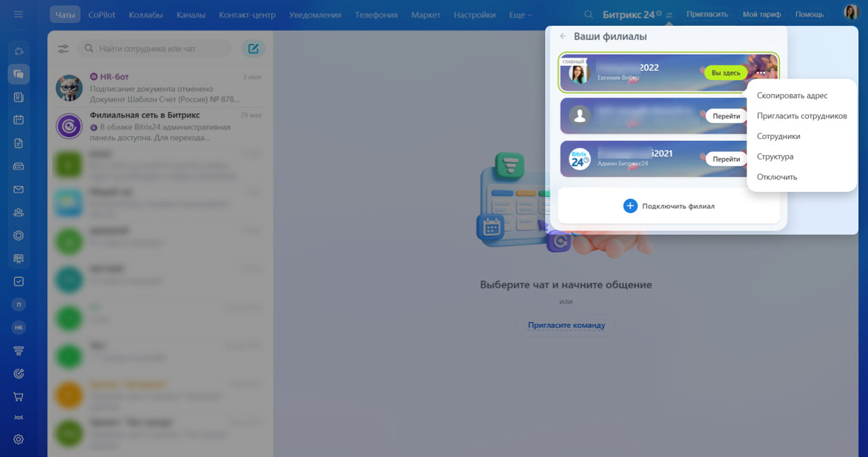Open the Calendar icon in left sidebar
This screenshot has height=457, width=868.
[18, 120]
